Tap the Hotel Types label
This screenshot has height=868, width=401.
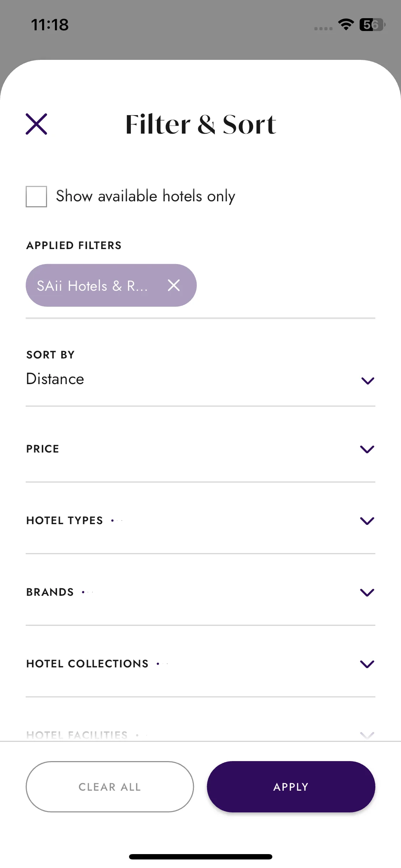[x=65, y=521]
